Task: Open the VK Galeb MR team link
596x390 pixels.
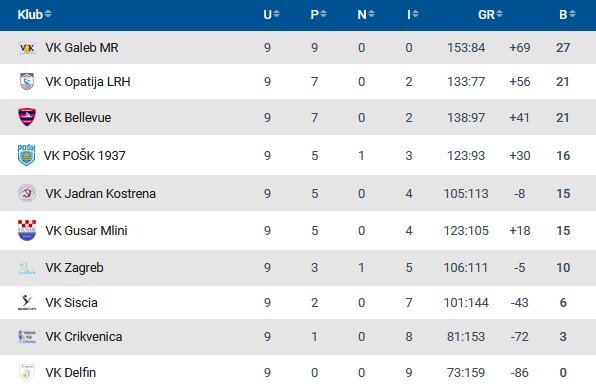Action: pos(82,48)
